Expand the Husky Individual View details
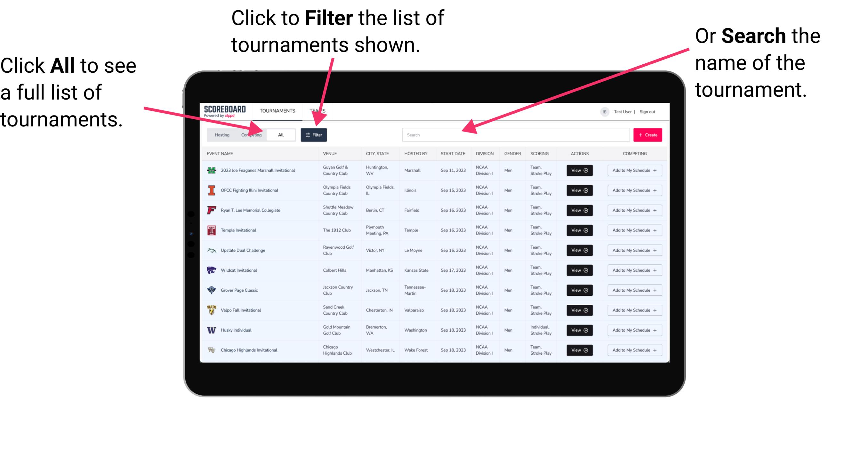This screenshot has height=467, width=868. pos(578,330)
